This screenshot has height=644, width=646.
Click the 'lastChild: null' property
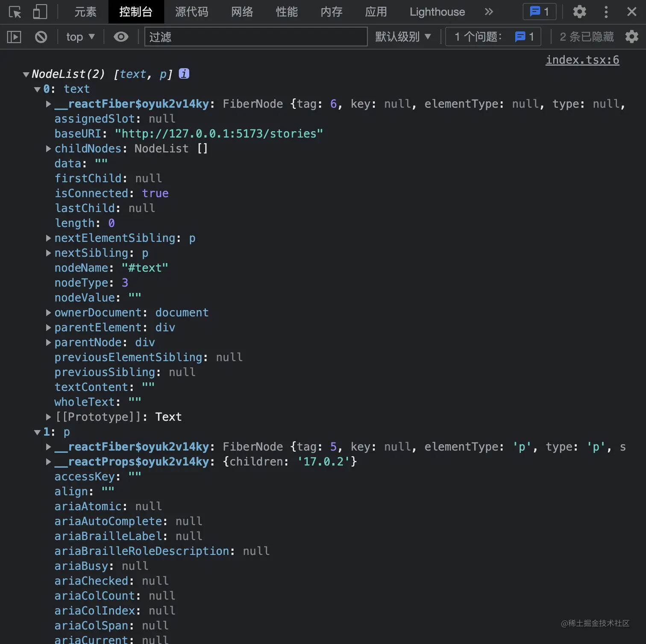(x=105, y=208)
